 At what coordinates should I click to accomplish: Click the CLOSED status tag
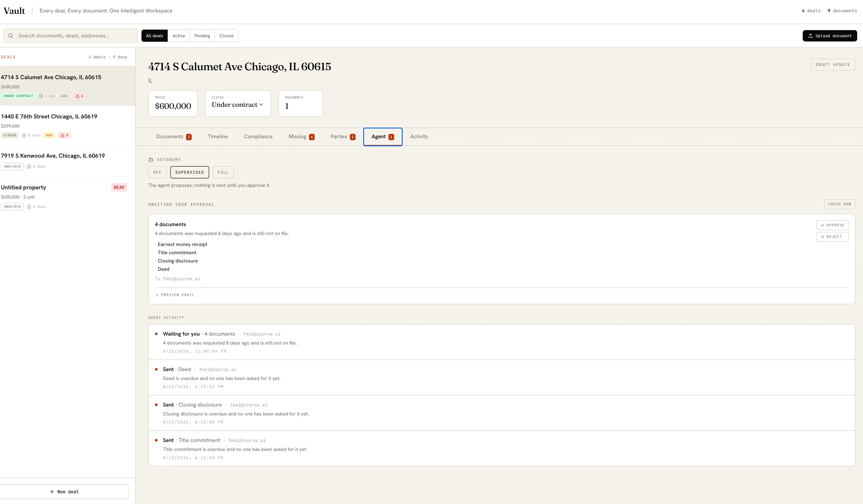(10, 136)
